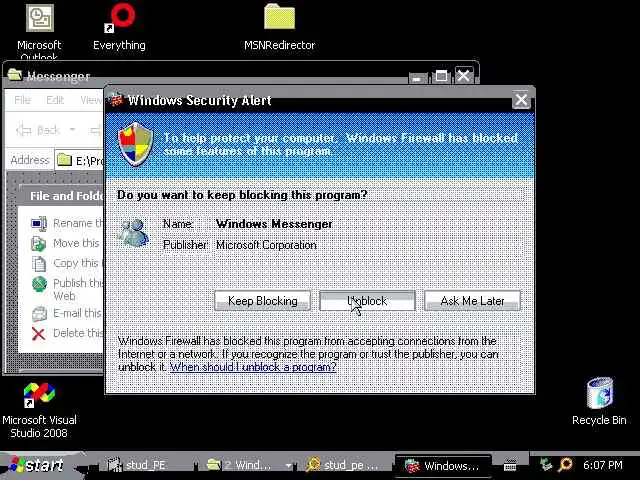Click the Move task icon
This screenshot has width=640, height=480.
click(39, 244)
